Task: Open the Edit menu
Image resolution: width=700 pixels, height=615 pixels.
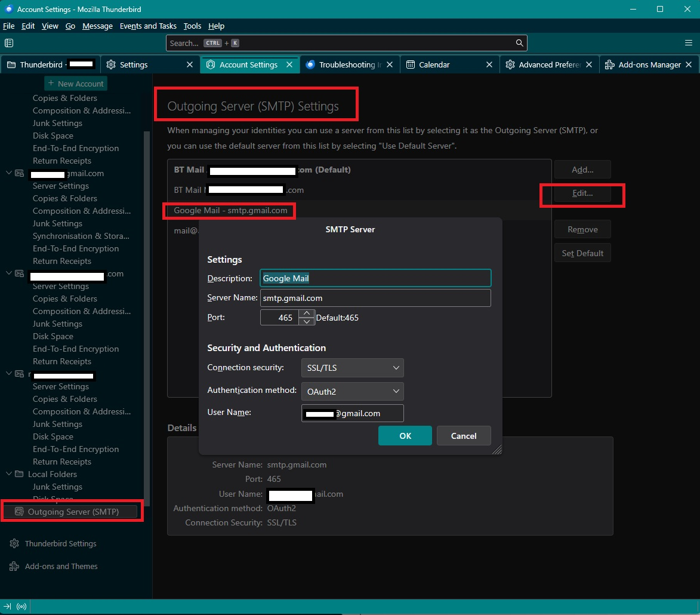Action: pyautogui.click(x=28, y=26)
